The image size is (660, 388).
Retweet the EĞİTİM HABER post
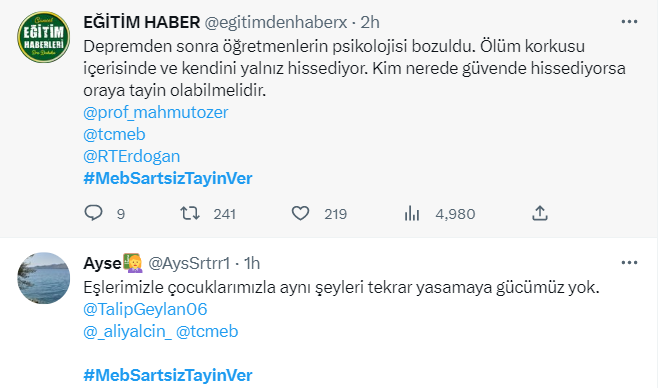[190, 213]
